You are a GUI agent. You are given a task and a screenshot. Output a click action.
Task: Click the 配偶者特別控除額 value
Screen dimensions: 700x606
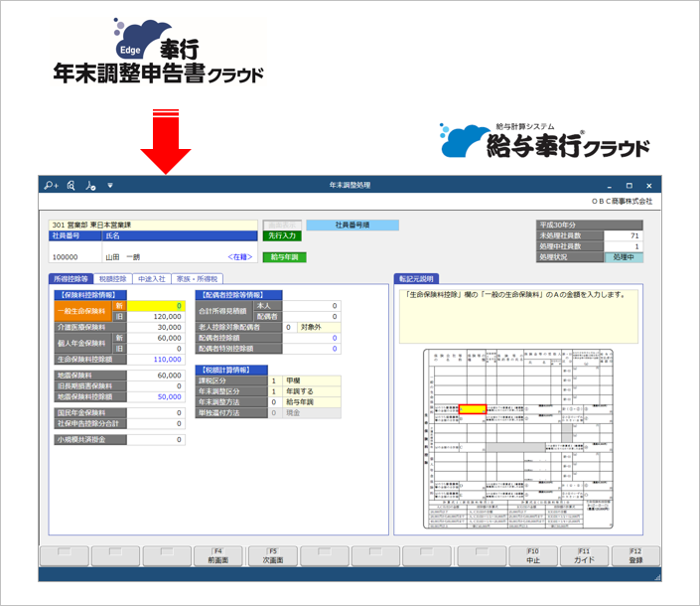coord(312,349)
